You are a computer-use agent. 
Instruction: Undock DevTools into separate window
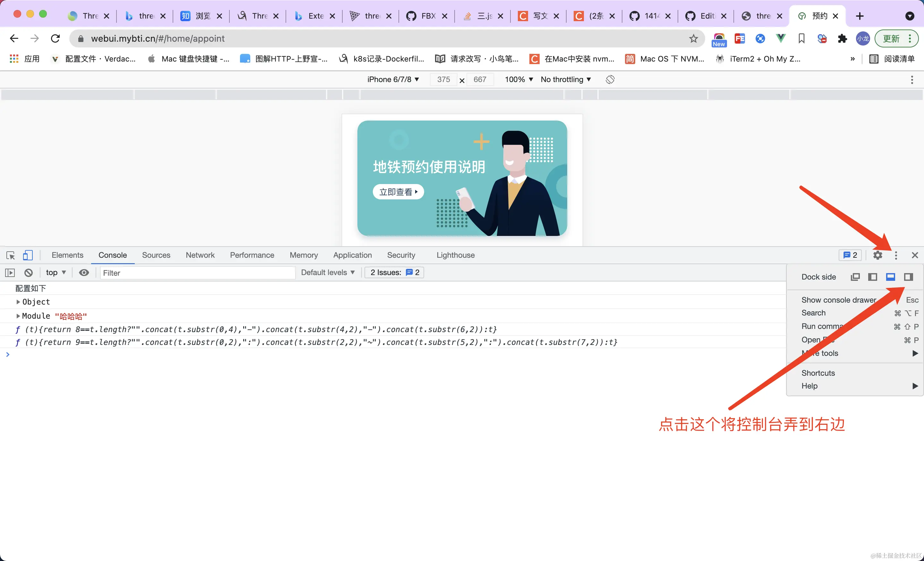tap(855, 277)
